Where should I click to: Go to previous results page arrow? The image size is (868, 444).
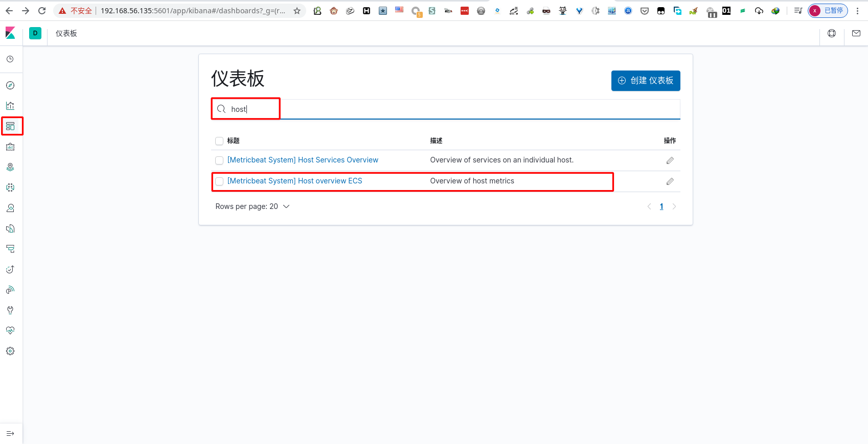(x=649, y=206)
